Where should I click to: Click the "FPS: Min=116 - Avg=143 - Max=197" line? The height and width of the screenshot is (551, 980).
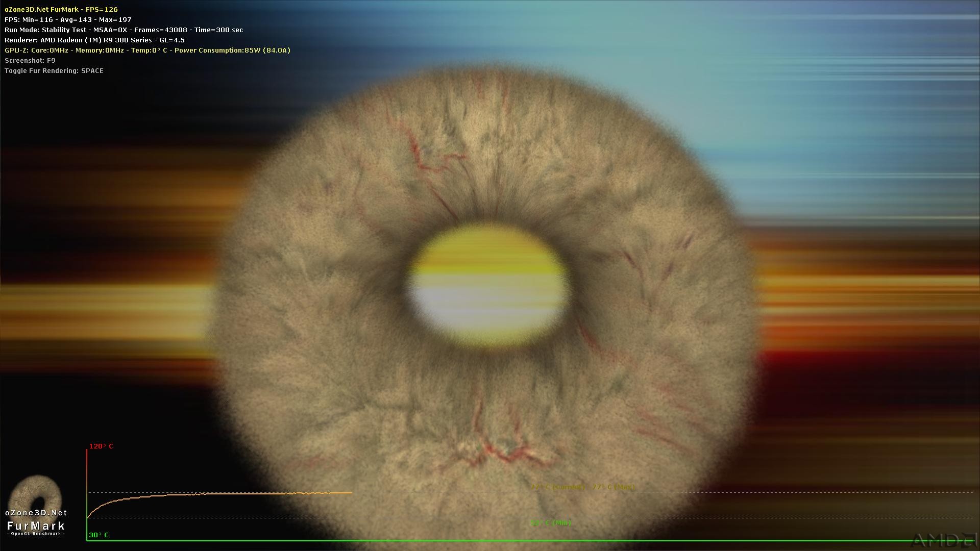(68, 19)
